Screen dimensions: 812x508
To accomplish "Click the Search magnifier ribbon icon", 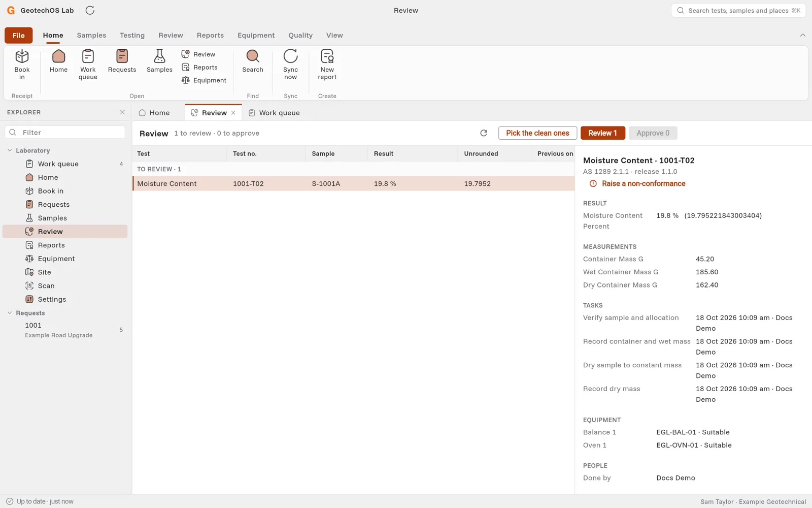I will click(253, 61).
